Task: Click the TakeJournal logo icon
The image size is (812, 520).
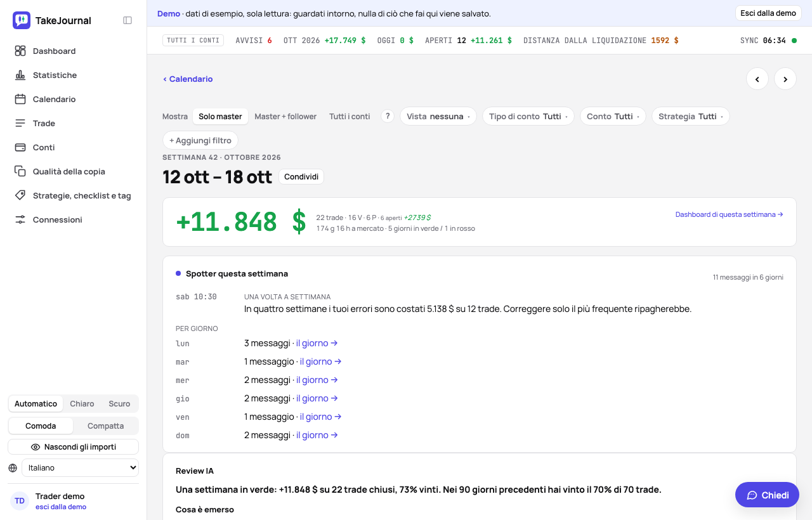Action: pos(22,20)
